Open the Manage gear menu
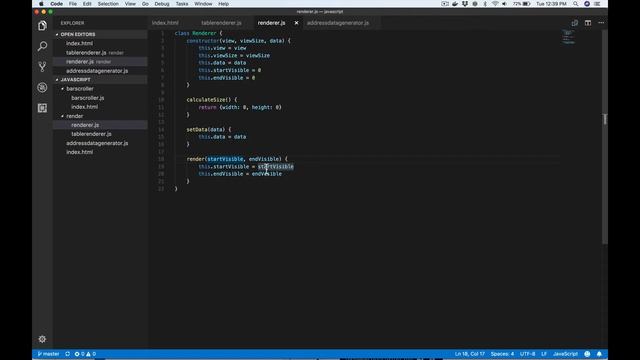Image resolution: width=640 pixels, height=360 pixels. [42, 339]
